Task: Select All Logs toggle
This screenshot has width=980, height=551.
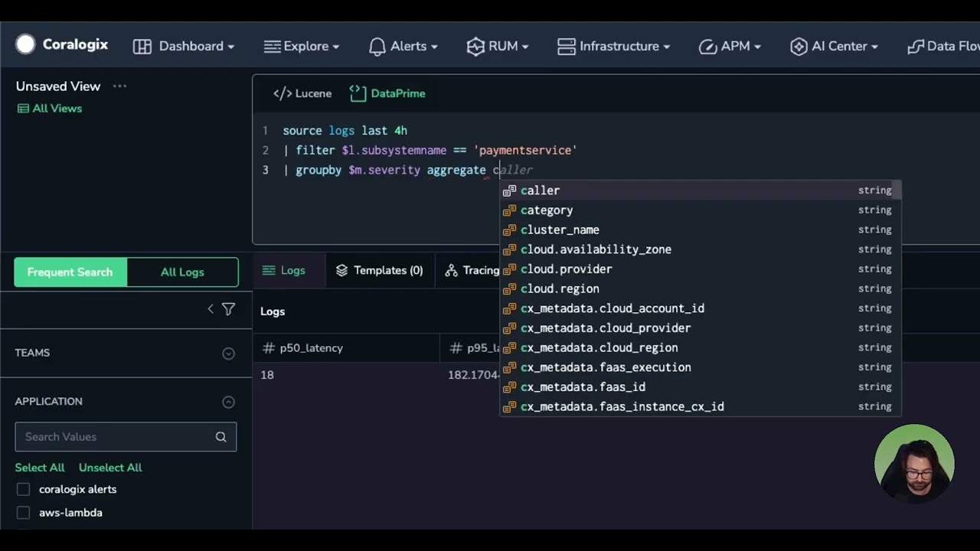Action: point(182,272)
